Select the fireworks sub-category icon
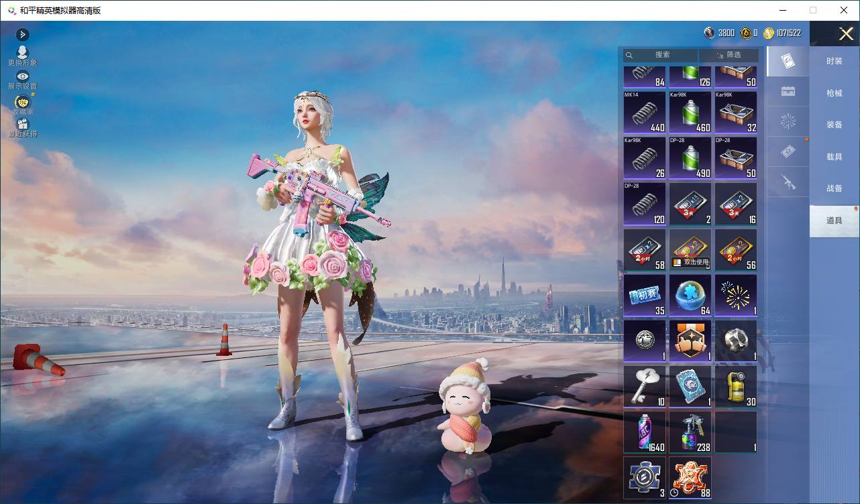 tap(788, 122)
